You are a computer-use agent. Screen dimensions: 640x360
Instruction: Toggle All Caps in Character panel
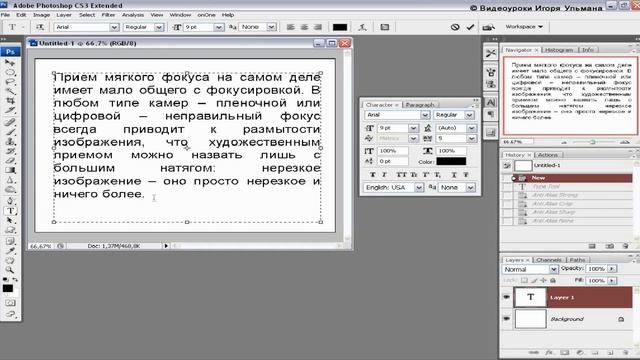click(x=401, y=174)
